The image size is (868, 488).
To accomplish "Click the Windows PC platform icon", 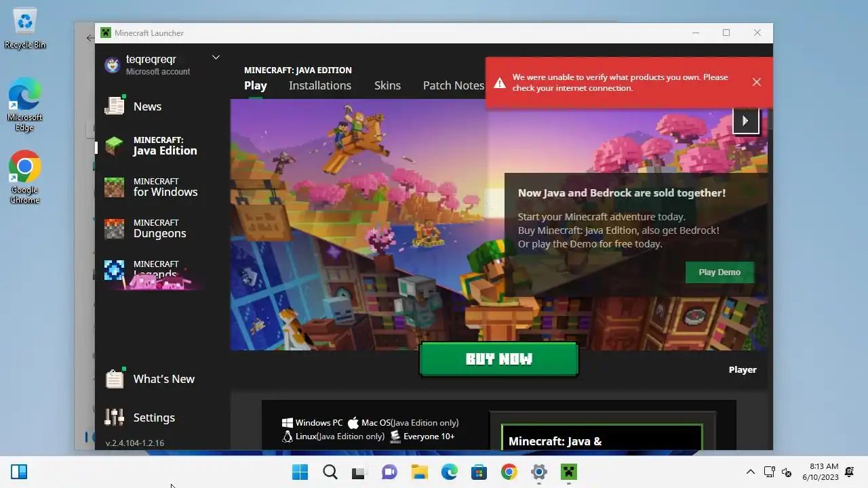I will (288, 423).
